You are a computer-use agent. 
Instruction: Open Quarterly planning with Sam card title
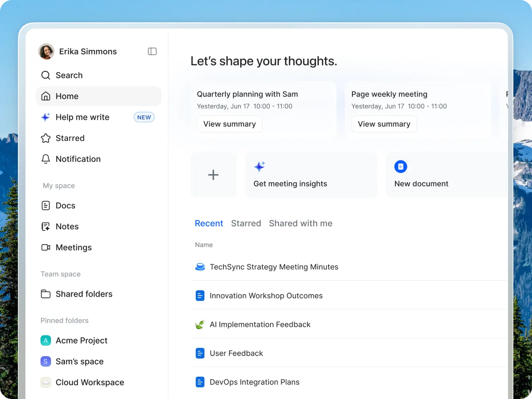[247, 94]
